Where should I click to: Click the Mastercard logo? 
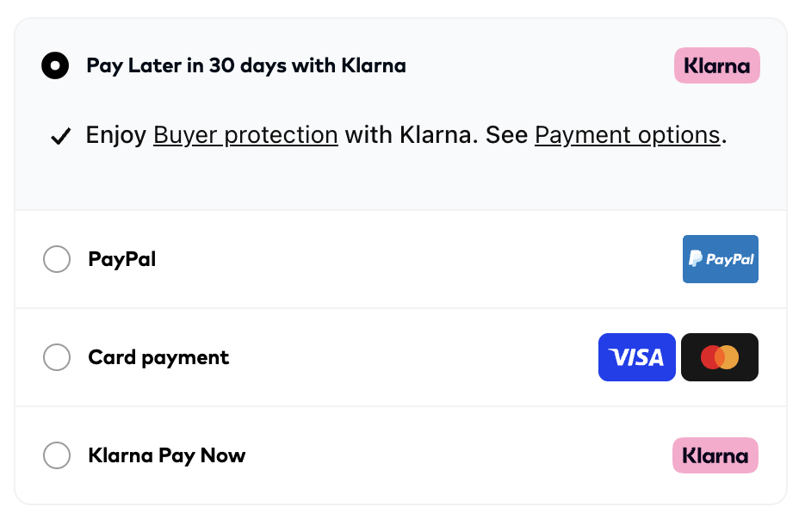(x=719, y=357)
